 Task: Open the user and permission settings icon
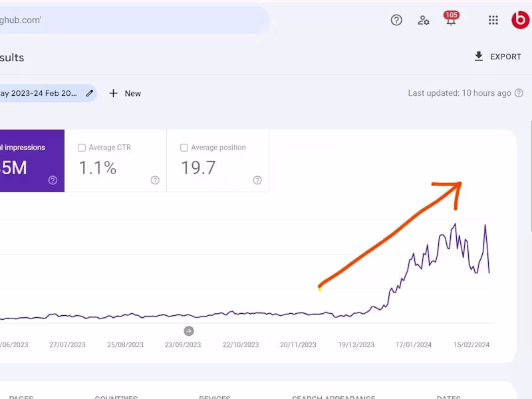424,21
